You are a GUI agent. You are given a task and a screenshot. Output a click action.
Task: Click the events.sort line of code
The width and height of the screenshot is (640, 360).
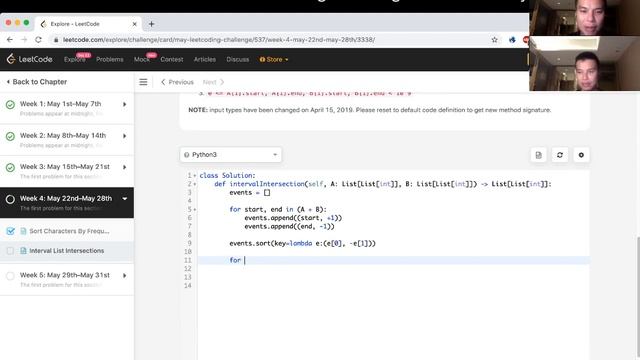(x=302, y=243)
